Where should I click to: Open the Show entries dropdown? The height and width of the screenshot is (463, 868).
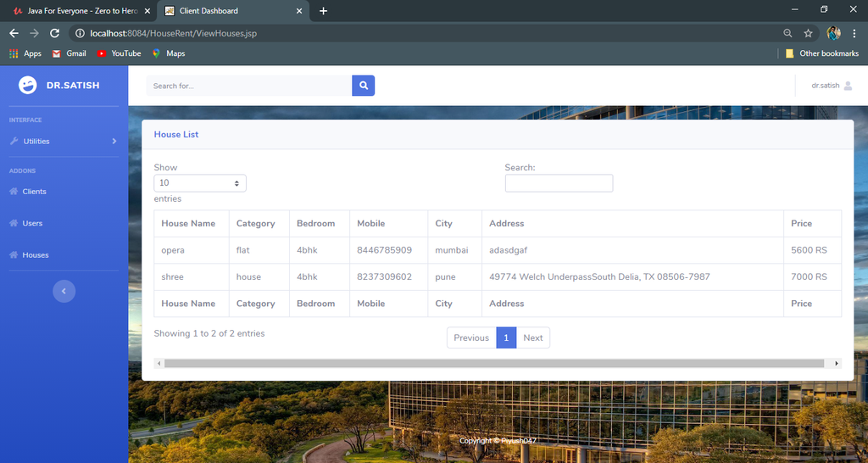tap(200, 183)
